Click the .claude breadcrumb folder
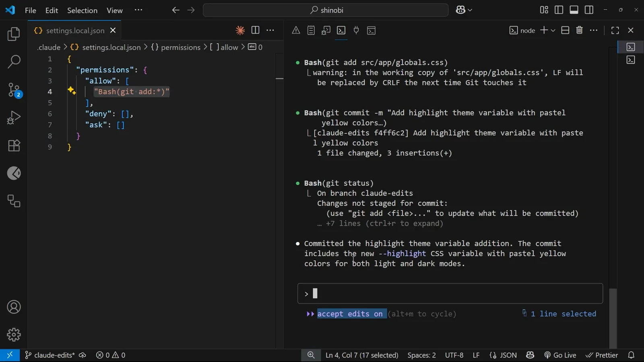This screenshot has width=644, height=362. click(x=49, y=47)
